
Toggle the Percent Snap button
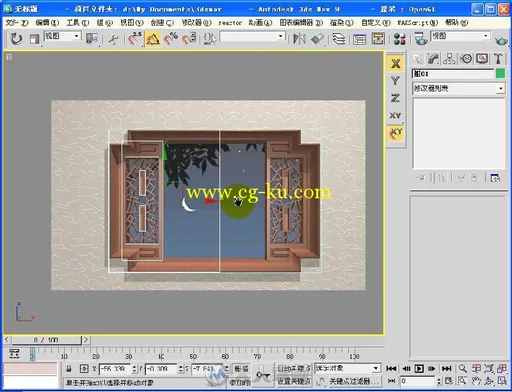click(171, 39)
